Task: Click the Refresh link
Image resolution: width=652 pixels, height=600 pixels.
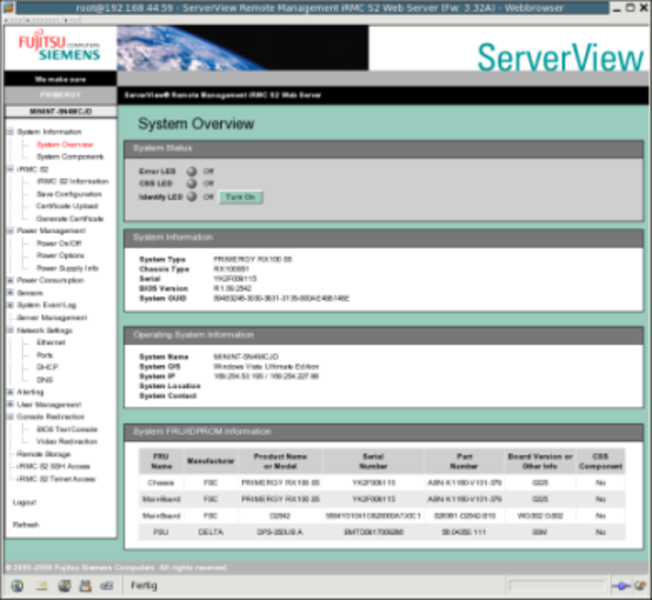Action: [26, 525]
